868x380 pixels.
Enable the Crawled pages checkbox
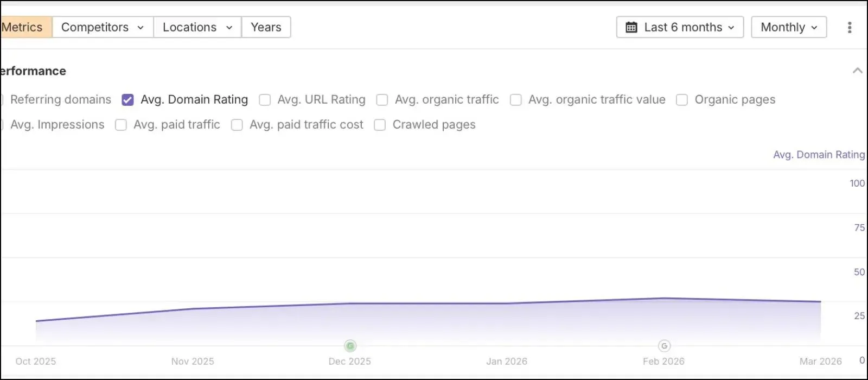(380, 125)
